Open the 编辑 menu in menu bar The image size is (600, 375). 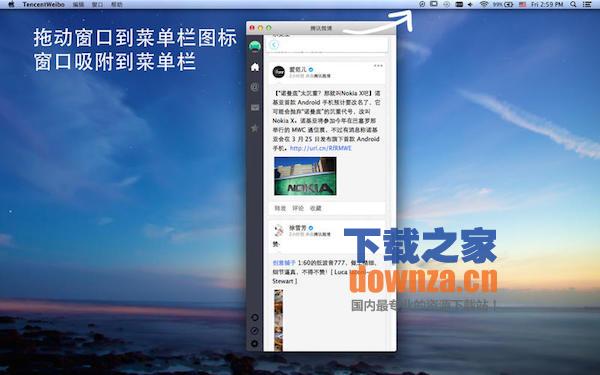(78, 5)
